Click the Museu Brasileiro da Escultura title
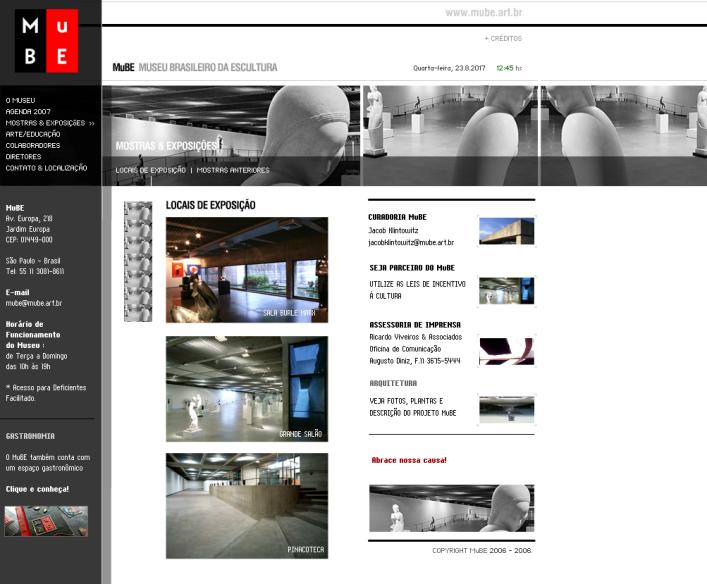707x584 pixels. [208, 67]
